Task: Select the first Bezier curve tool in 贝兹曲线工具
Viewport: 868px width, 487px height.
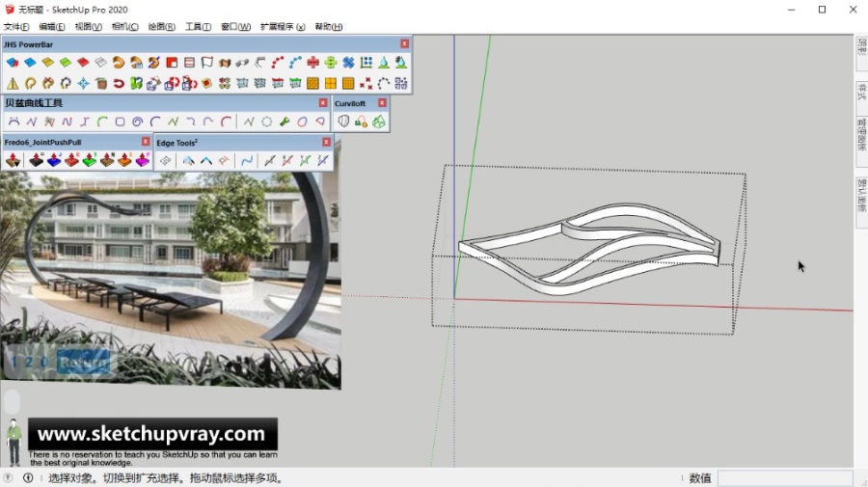Action: point(14,122)
